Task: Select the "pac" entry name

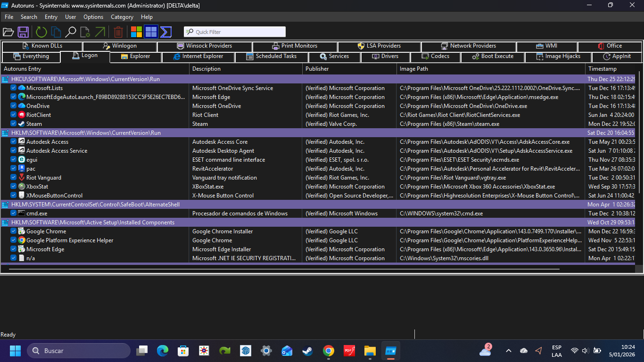Action: 31,169
